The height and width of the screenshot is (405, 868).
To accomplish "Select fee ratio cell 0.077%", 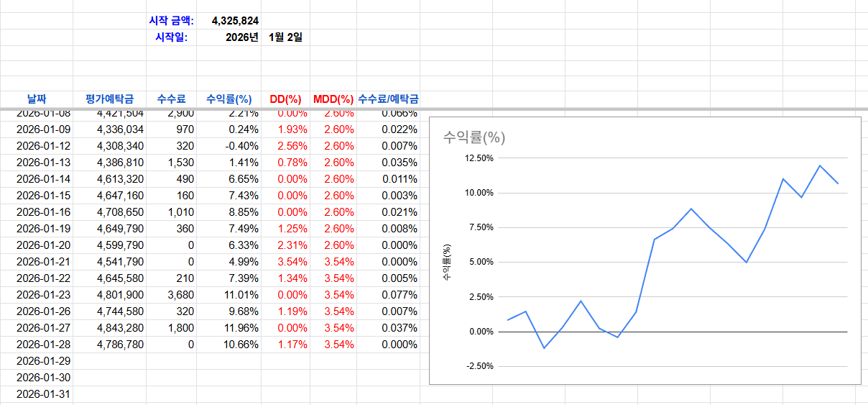I will point(388,295).
